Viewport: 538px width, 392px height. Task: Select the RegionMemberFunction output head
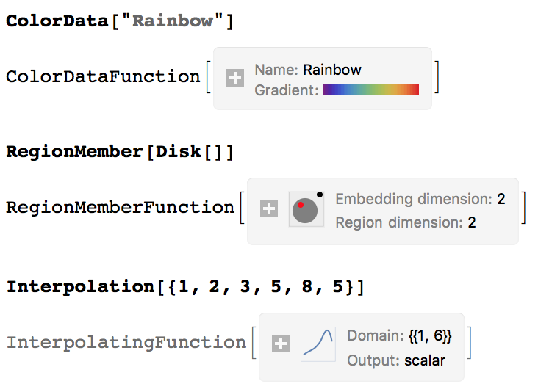(121, 208)
